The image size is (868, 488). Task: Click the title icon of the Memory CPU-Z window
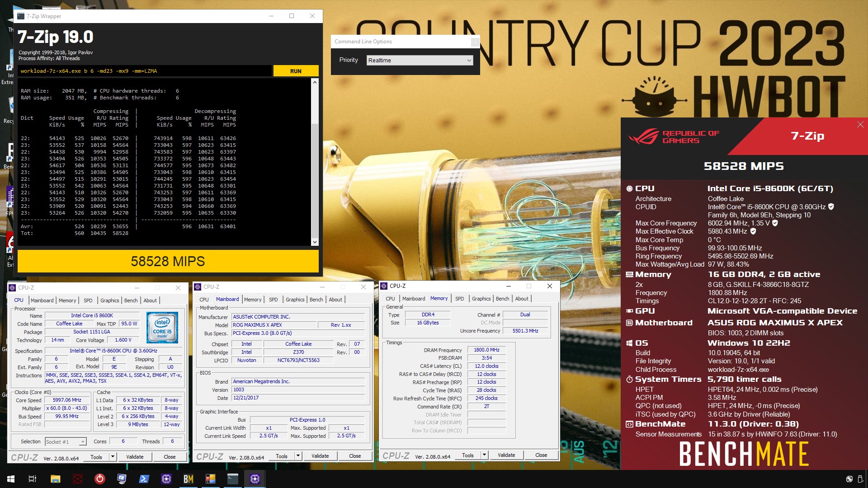point(384,286)
